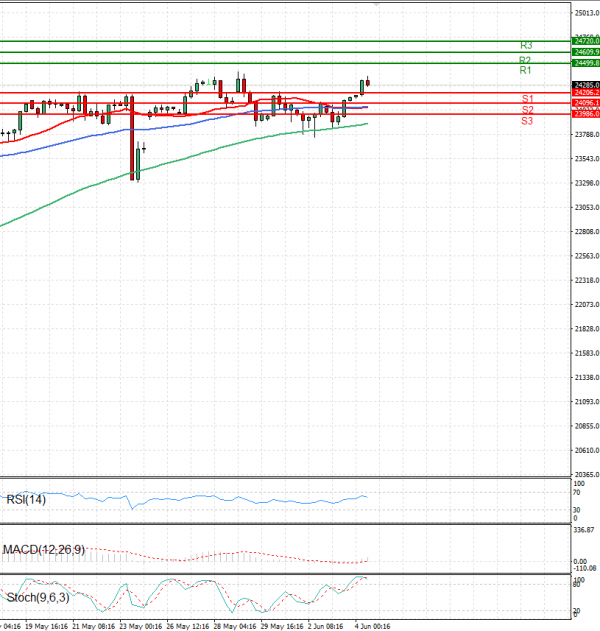Select the 24720.0 green price tag
600x631 pixels.
click(586, 41)
